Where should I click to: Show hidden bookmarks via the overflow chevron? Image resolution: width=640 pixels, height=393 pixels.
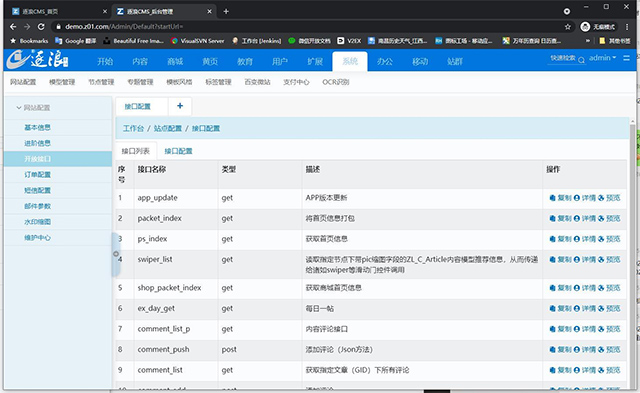tap(588, 41)
